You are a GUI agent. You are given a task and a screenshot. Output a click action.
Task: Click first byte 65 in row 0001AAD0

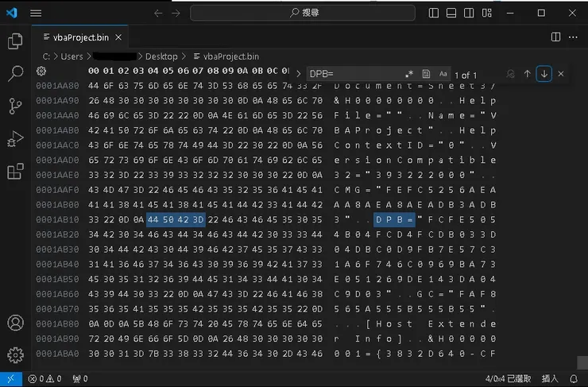point(94,161)
